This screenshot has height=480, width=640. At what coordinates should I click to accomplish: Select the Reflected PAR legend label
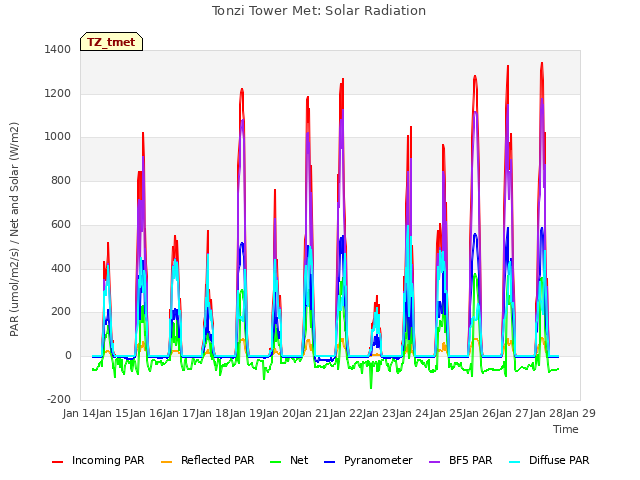click(218, 460)
